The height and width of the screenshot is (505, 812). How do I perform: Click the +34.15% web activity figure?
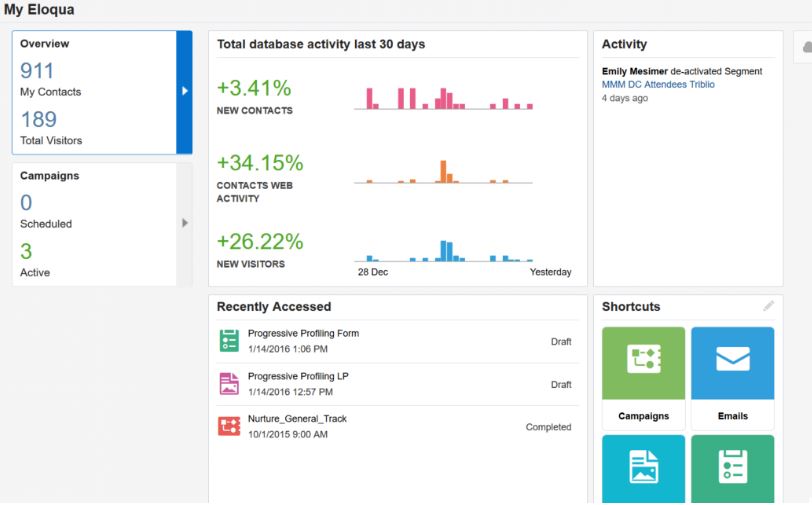click(x=260, y=163)
